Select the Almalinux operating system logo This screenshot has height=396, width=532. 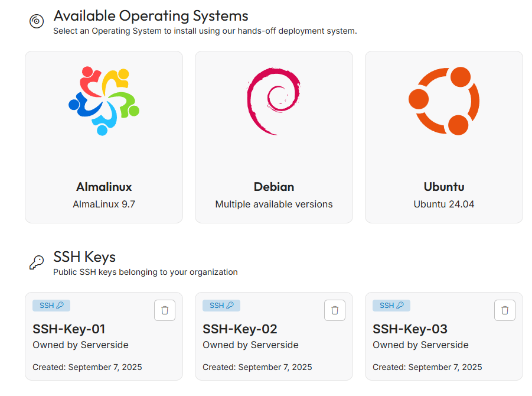[103, 100]
